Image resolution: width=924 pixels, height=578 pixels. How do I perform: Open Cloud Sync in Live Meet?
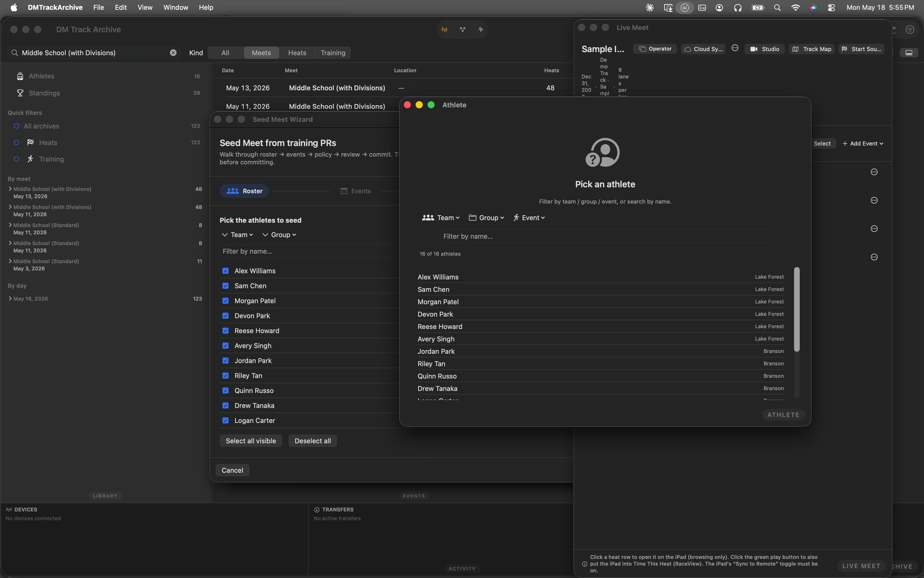coord(703,49)
